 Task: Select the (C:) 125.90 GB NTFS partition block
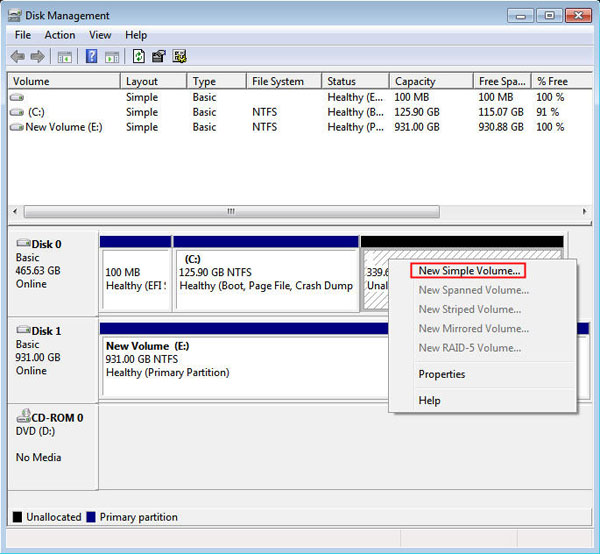(x=266, y=274)
